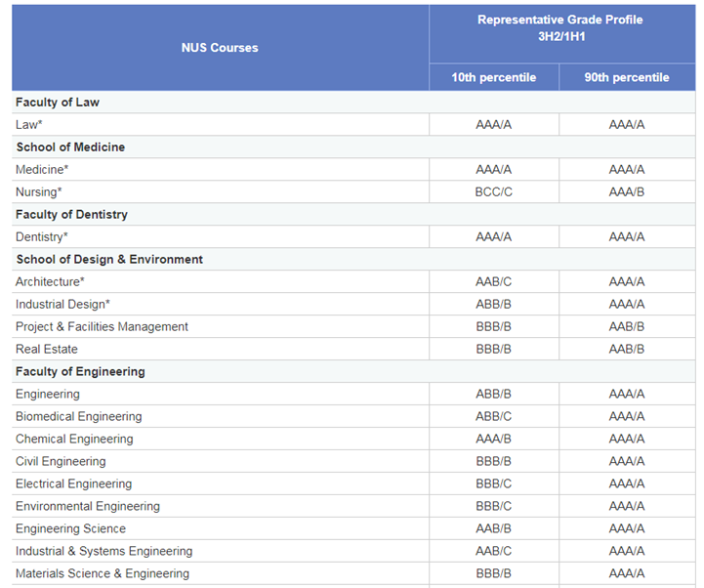This screenshot has width=704, height=588.
Task: Click the Civil Engineering course name
Action: pos(61,461)
